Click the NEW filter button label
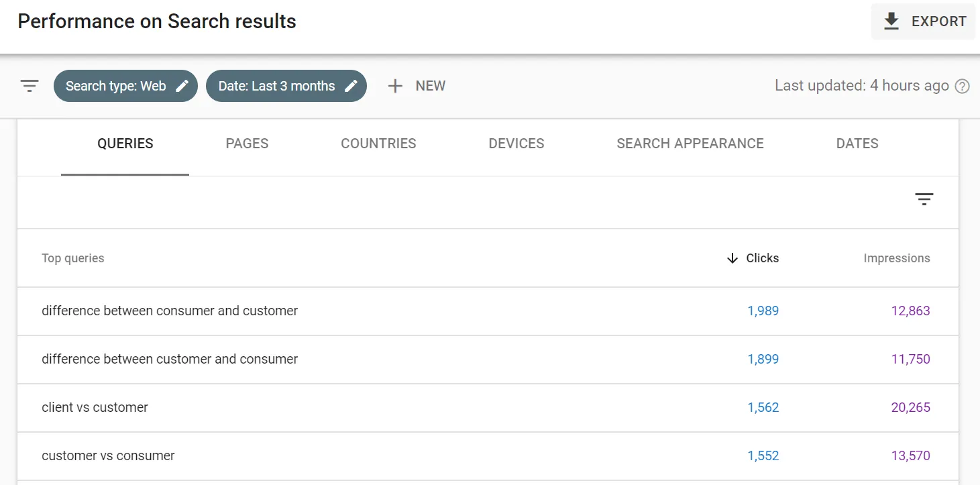Viewport: 980px width, 485px height. 430,86
